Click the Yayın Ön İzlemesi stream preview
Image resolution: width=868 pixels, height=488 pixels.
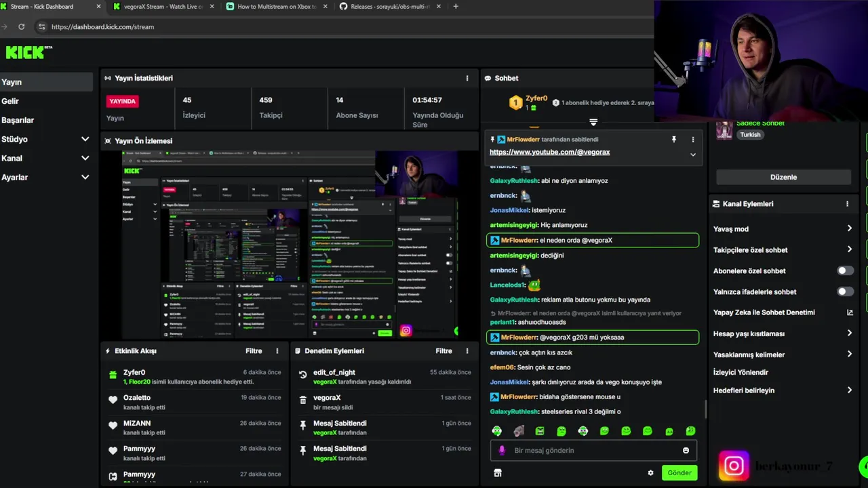point(290,244)
